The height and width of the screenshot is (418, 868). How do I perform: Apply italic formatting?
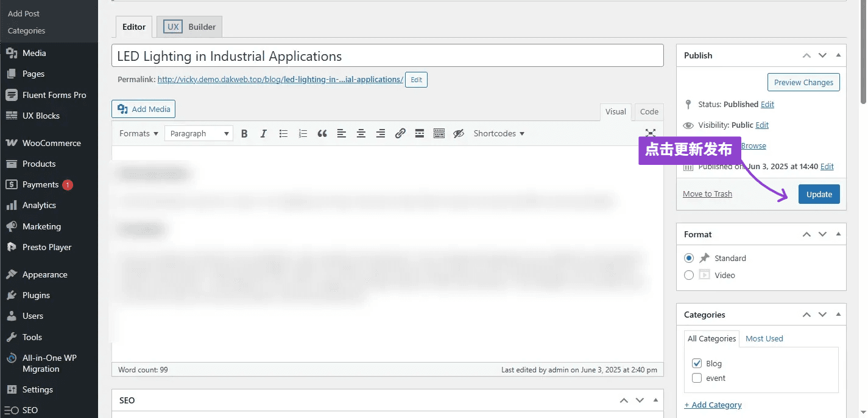tap(264, 134)
